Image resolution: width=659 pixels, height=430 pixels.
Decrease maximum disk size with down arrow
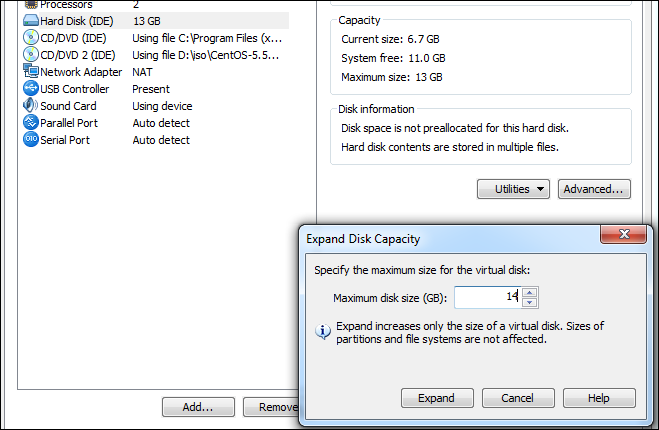[530, 302]
